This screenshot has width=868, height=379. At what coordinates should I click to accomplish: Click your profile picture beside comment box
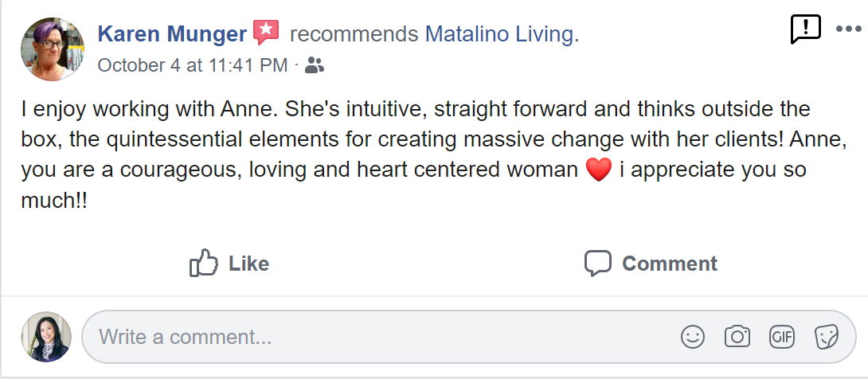46,337
